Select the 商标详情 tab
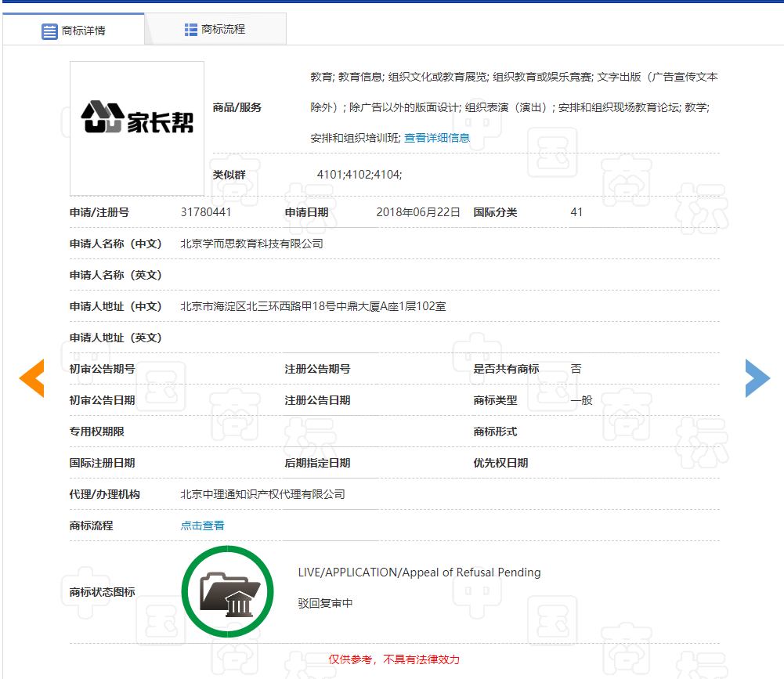 81,28
